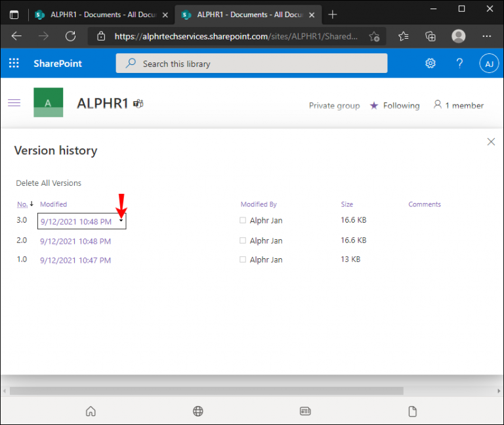The width and height of the screenshot is (504, 425).
Task: Open the SharePoint app launcher grid
Action: 14,64
